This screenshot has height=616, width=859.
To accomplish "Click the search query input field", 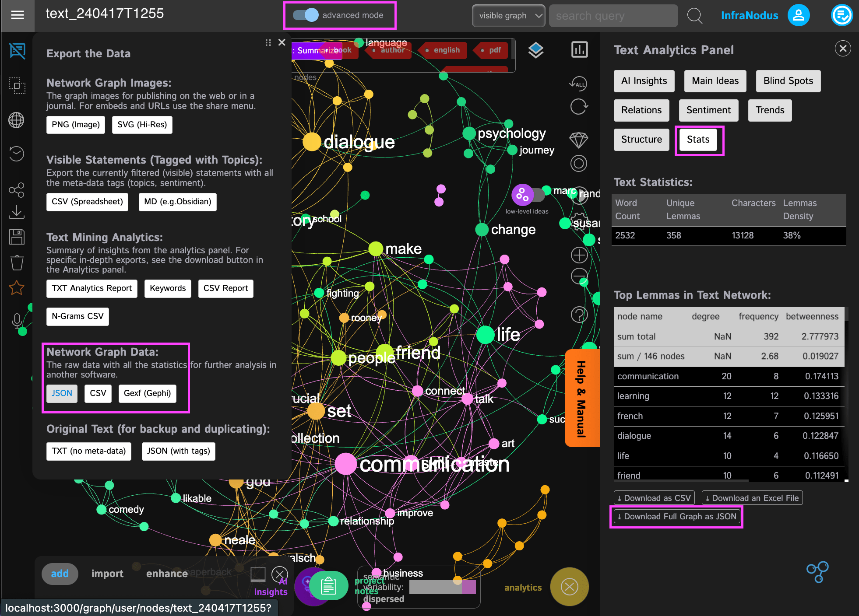I will [x=613, y=16].
